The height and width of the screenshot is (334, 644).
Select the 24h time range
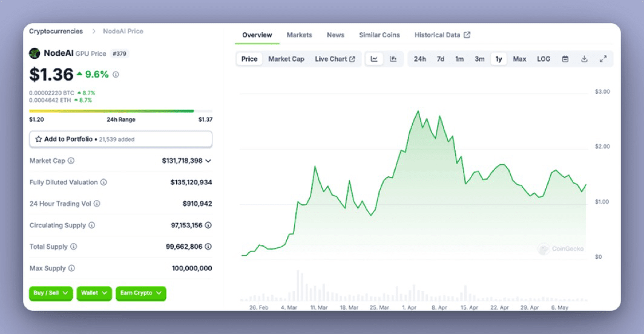click(420, 59)
